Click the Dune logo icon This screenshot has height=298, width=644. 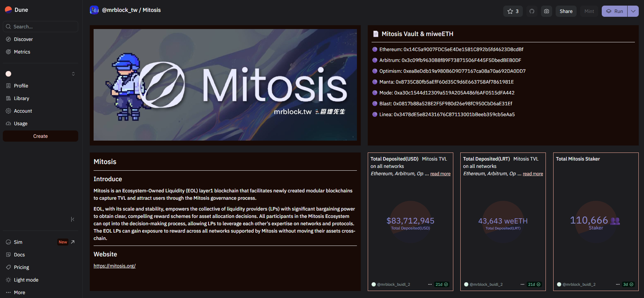coord(8,10)
